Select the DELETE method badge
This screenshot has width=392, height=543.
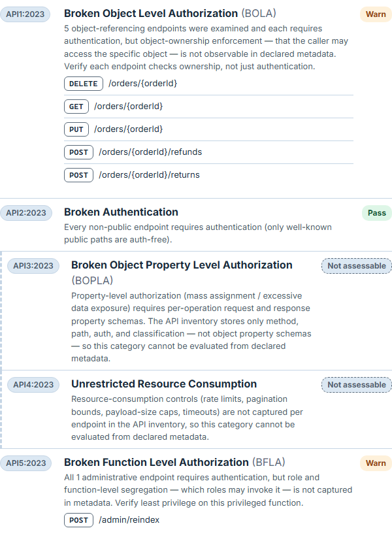pos(84,84)
